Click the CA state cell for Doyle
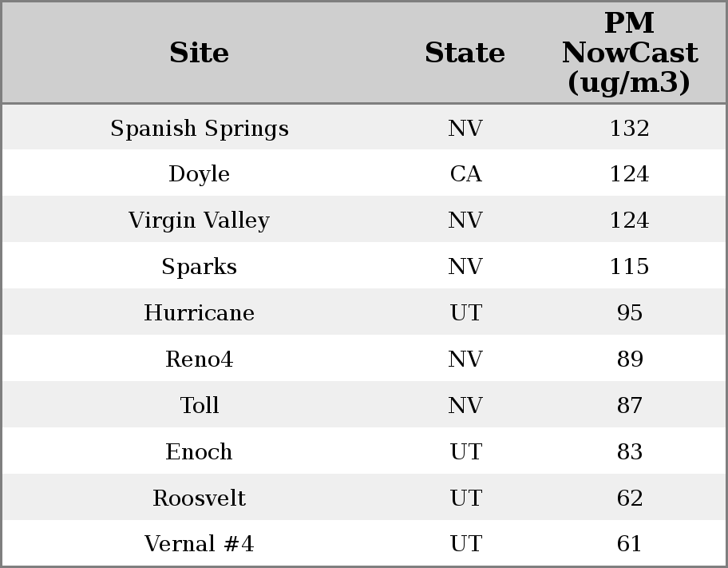728x568 pixels. [x=465, y=174]
